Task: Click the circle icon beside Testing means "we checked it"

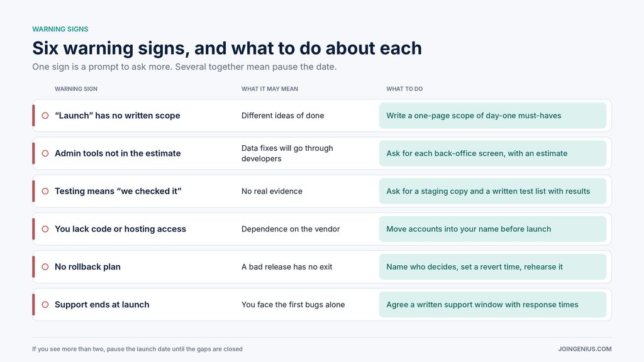Action: click(x=45, y=191)
